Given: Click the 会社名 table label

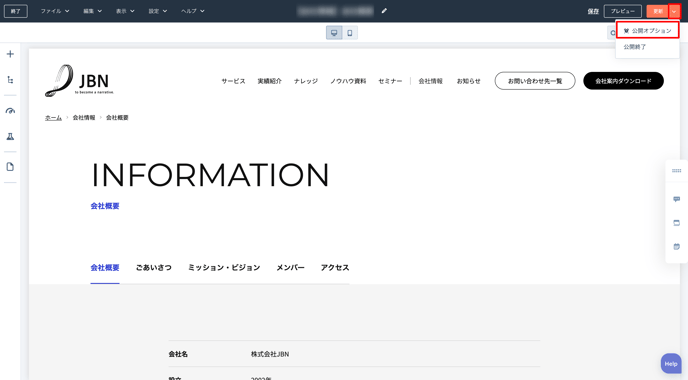Looking at the screenshot, I should pos(178,354).
